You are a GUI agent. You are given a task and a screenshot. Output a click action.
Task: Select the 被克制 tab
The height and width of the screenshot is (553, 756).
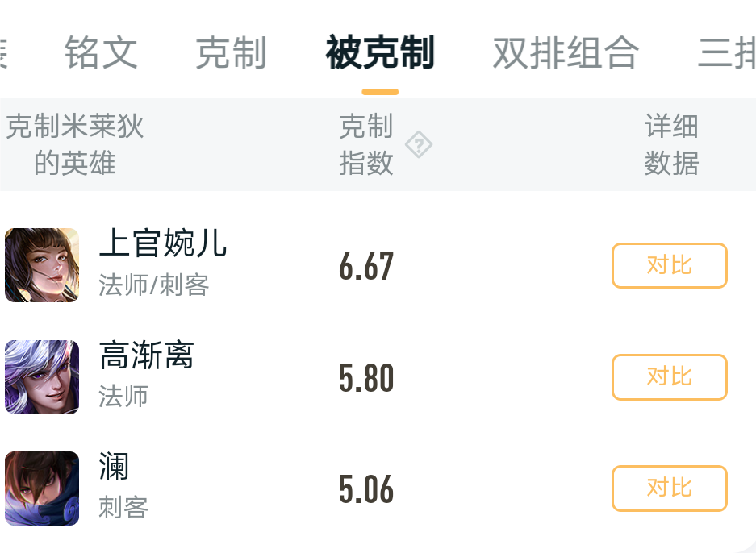380,52
